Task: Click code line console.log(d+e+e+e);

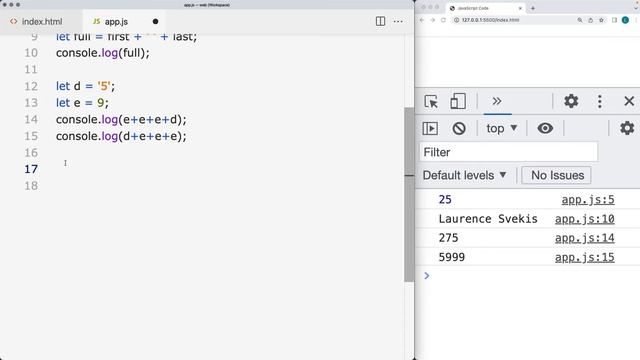Action: tap(121, 136)
